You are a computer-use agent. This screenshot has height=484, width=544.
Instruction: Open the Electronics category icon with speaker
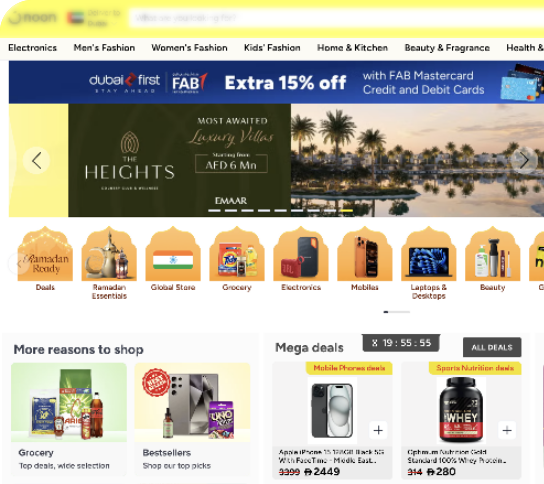[x=301, y=254]
